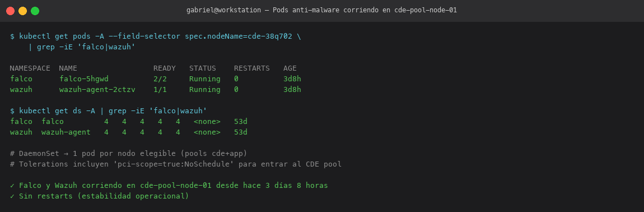The width and height of the screenshot is (644, 212).
Task: Click the NAMESPACE column header
Action: click(x=30, y=68)
